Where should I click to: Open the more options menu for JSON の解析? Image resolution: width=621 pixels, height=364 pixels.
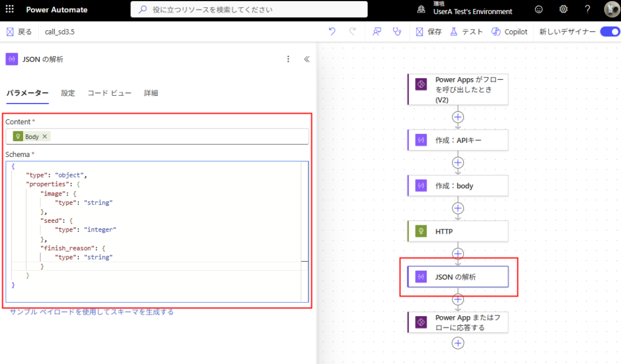point(288,59)
